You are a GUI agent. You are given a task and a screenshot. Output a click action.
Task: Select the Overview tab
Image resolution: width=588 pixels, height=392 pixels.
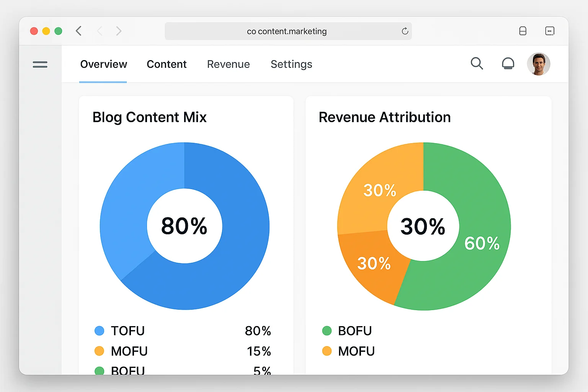[x=103, y=64]
